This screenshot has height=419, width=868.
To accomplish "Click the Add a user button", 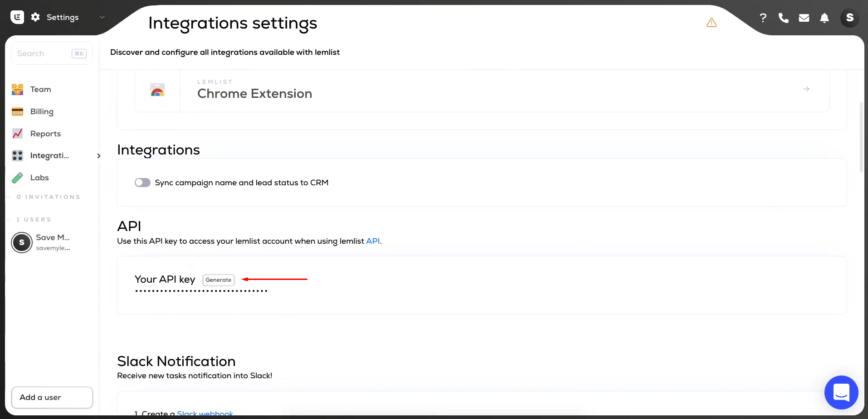I will 52,397.
